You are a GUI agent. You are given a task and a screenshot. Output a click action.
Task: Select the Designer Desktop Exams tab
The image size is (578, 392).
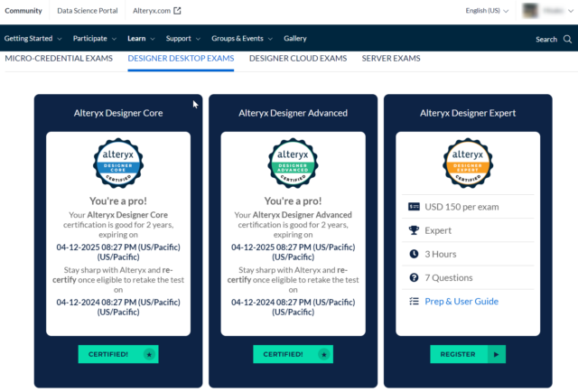click(x=181, y=59)
